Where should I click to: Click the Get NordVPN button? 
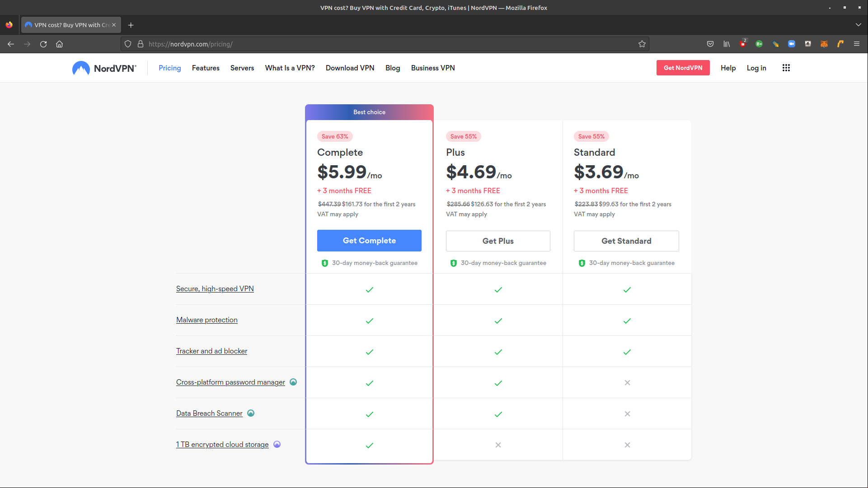pyautogui.click(x=683, y=68)
